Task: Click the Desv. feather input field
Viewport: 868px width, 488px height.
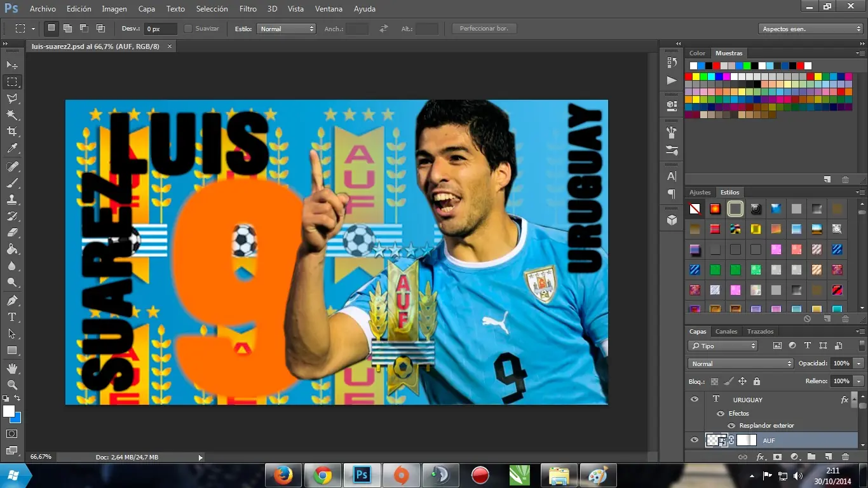Action: click(159, 29)
